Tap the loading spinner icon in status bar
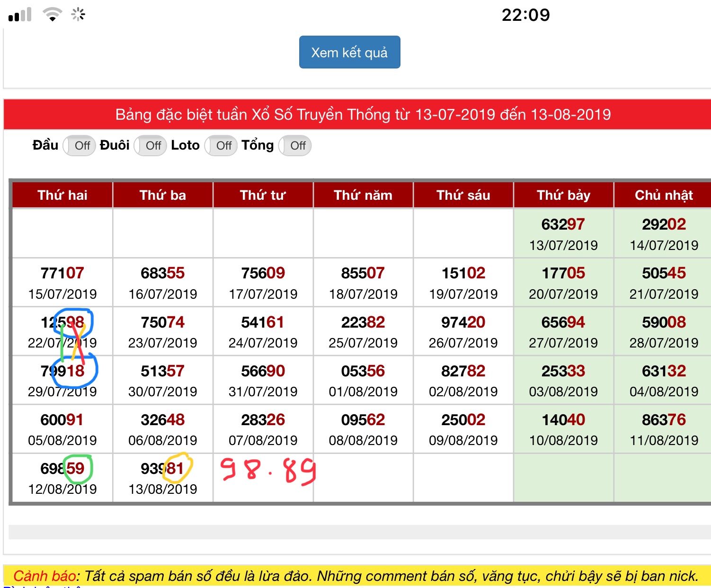 click(x=78, y=14)
